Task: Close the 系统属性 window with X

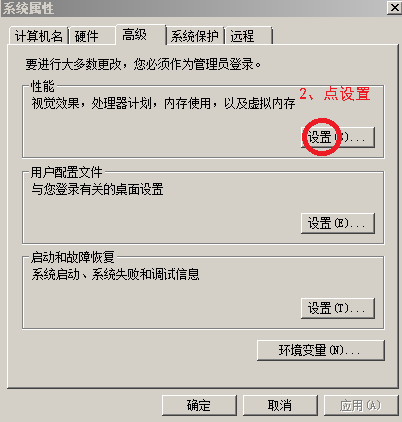Action: point(394,7)
